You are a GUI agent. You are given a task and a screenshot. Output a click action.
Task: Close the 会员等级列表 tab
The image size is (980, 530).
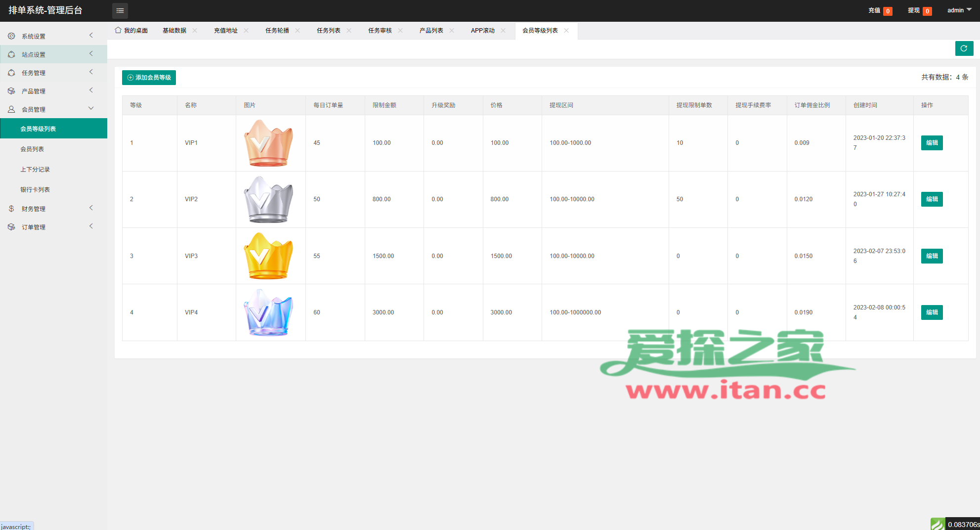coord(566,31)
